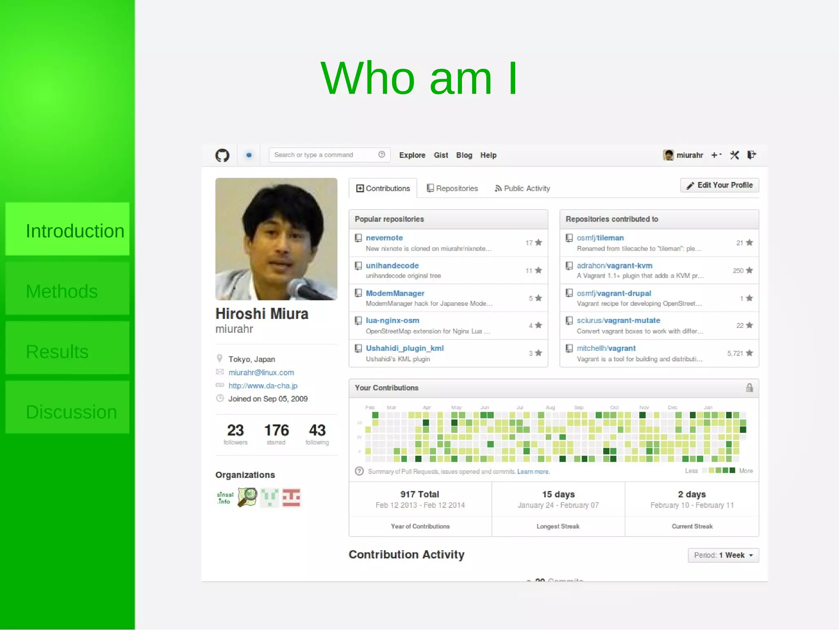
Task: Click Hiroshi Miura's profile photo
Action: (276, 239)
